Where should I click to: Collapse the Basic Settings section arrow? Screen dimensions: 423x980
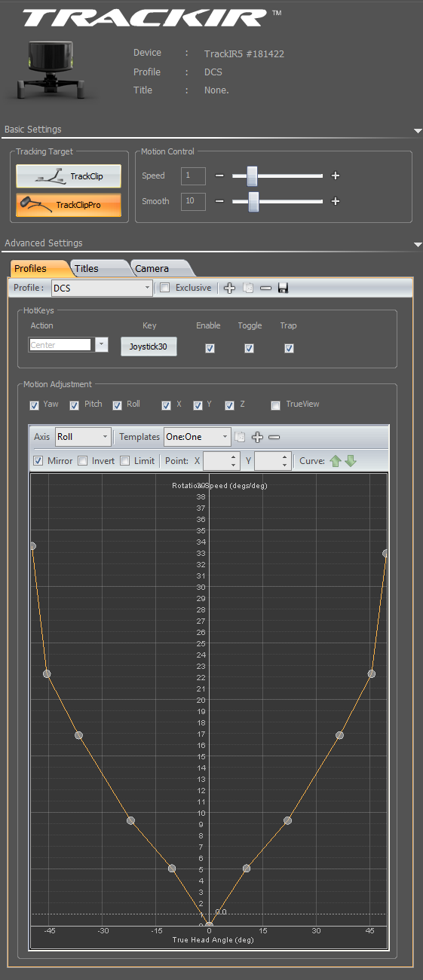coord(418,131)
